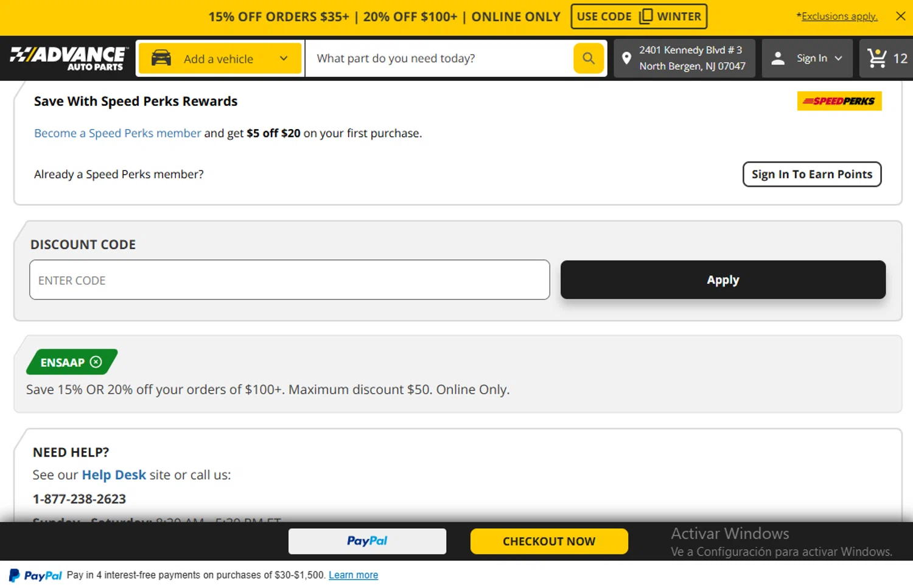Click Become a Speed Perks member
The height and width of the screenshot is (588, 913).
(x=117, y=133)
